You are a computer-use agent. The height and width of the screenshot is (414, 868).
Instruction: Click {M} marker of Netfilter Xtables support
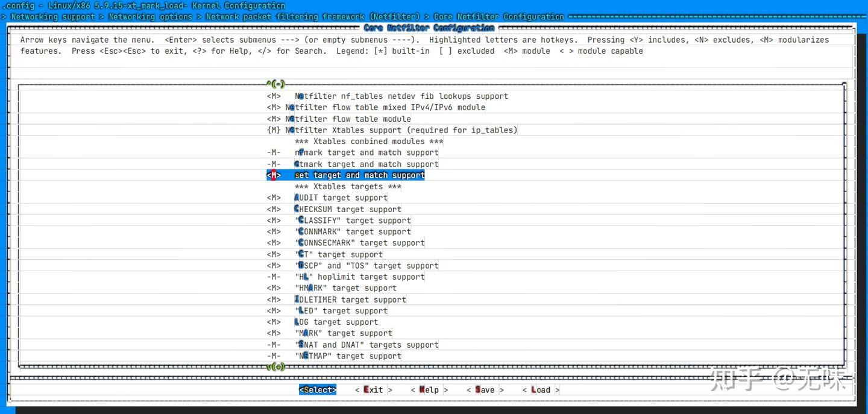point(274,130)
